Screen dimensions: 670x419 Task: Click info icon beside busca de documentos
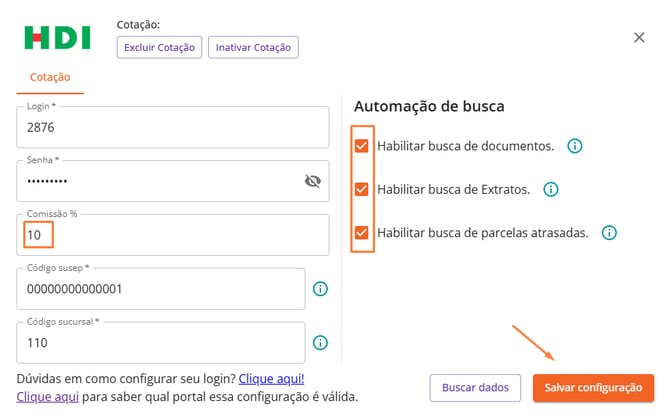tap(575, 146)
